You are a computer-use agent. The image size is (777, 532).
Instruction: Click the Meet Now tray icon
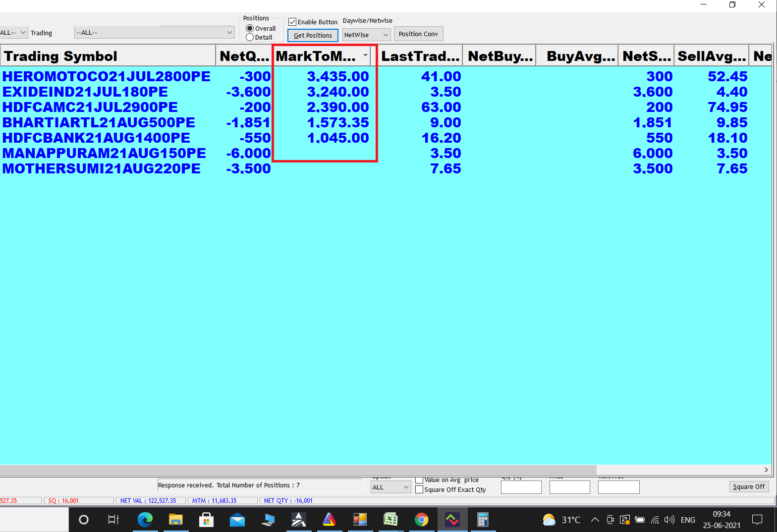click(610, 520)
